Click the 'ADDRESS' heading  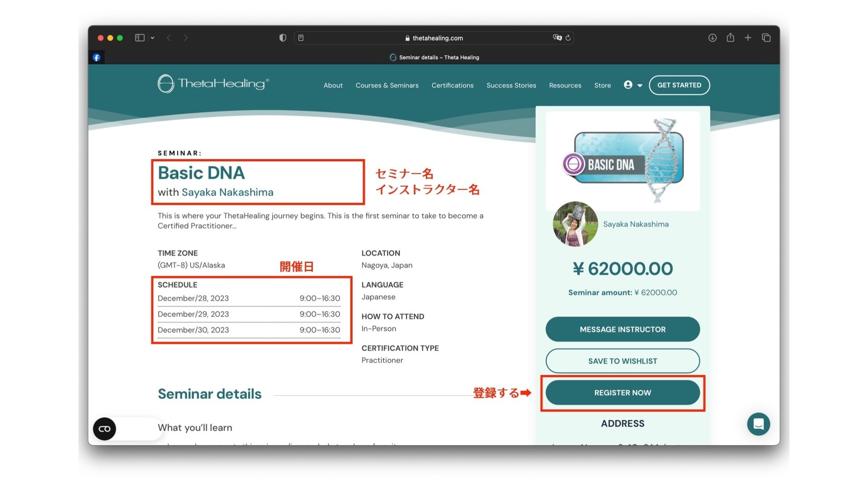click(x=623, y=423)
